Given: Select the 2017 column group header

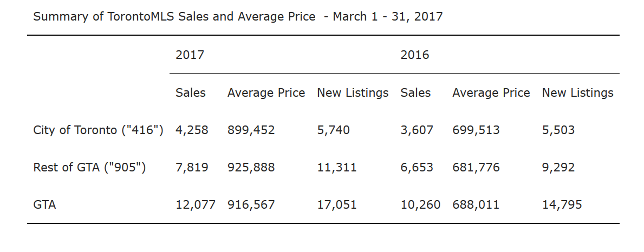Looking at the screenshot, I should 190,55.
